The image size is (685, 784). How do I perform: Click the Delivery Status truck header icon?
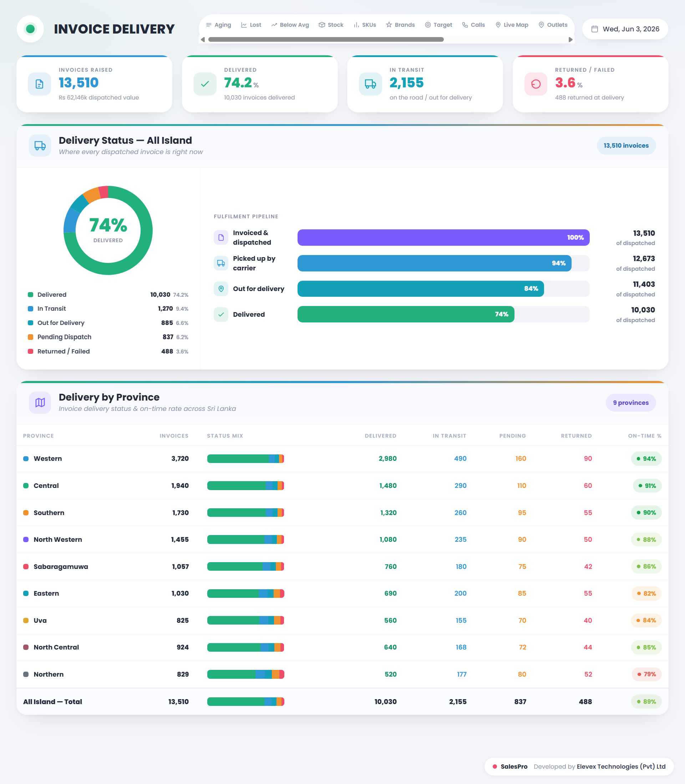coord(40,146)
